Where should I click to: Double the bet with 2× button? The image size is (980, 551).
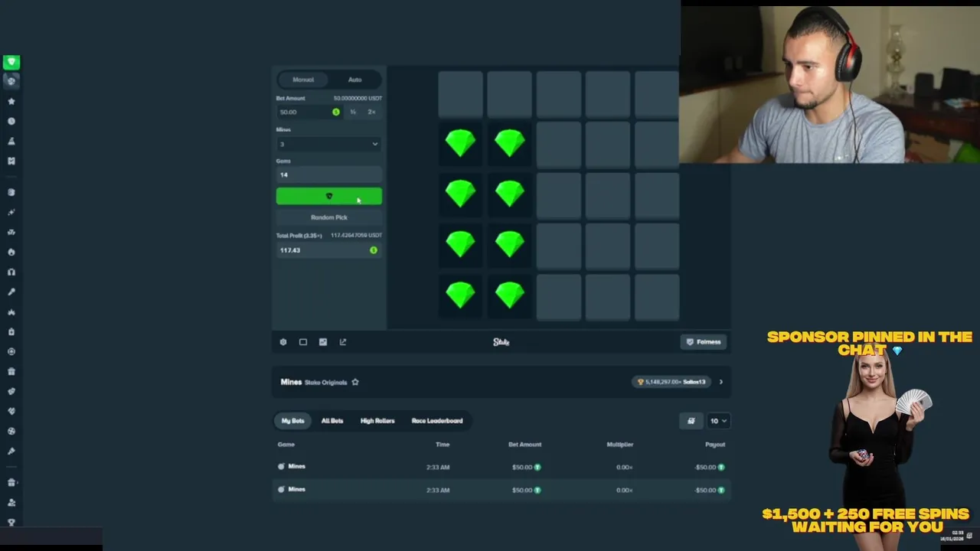click(x=371, y=112)
